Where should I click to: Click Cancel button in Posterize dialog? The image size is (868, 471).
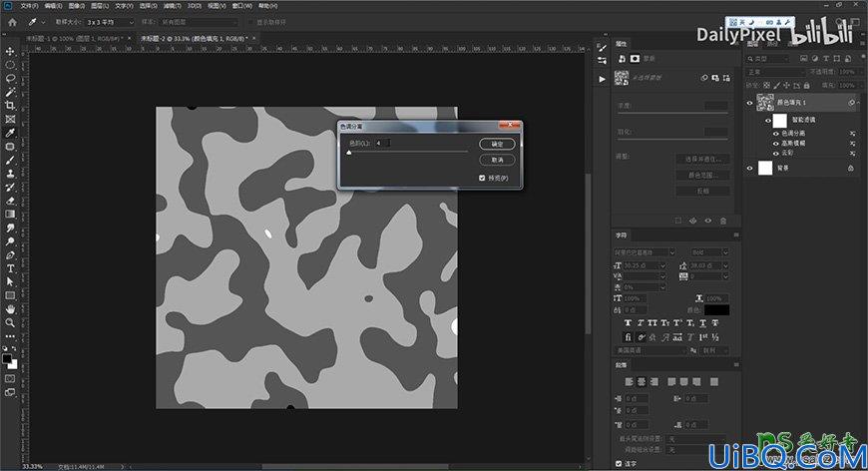click(x=497, y=160)
